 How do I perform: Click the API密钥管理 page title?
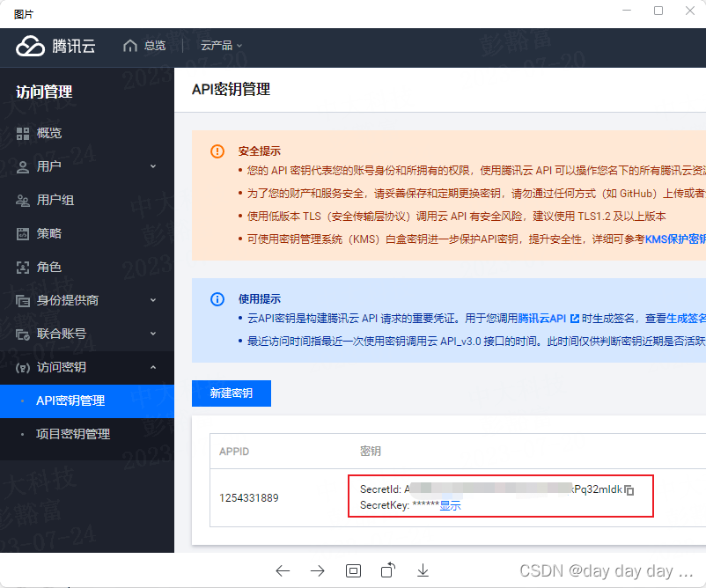click(x=231, y=89)
